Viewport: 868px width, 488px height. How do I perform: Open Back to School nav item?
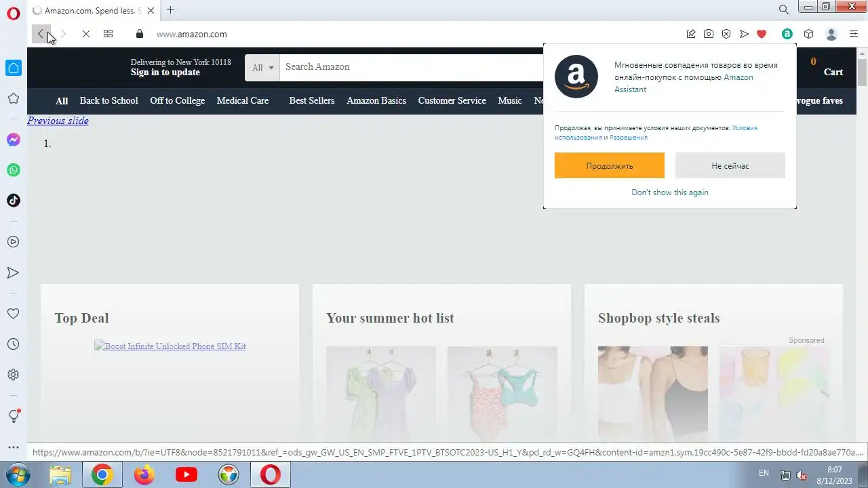108,100
